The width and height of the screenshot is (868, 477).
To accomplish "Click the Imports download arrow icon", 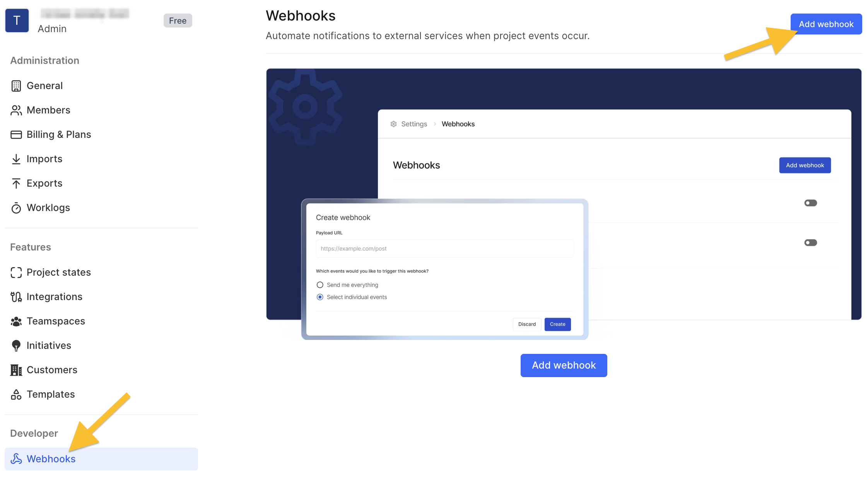I will tap(16, 159).
